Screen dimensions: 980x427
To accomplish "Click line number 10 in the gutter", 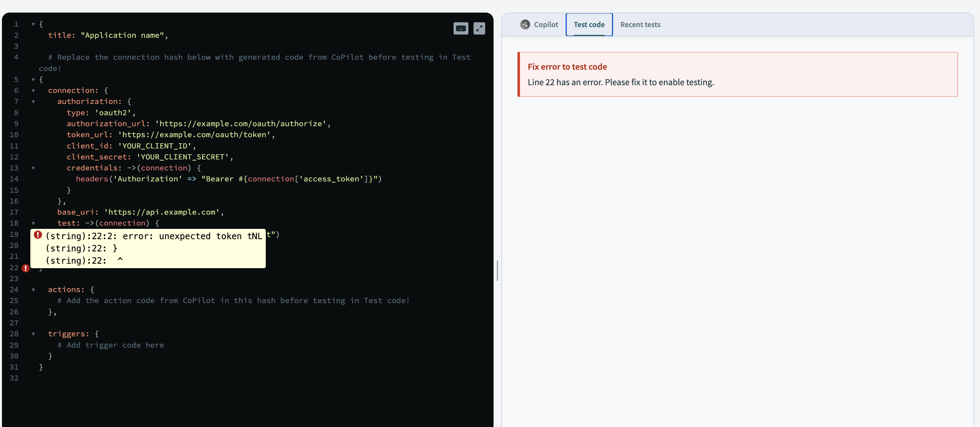I will click(x=14, y=135).
